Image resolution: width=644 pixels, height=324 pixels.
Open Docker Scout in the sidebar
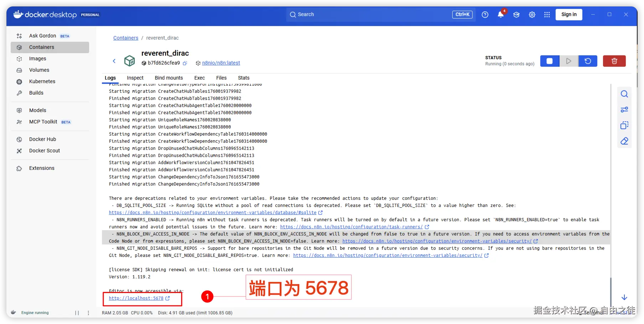coord(50,151)
